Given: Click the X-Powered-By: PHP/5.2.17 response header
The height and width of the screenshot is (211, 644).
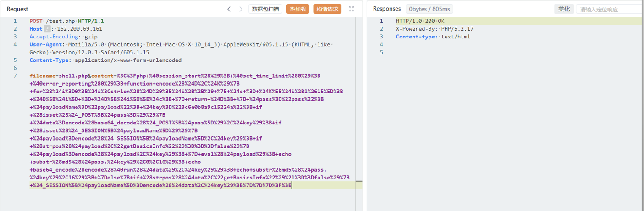Looking at the screenshot, I should [435, 29].
